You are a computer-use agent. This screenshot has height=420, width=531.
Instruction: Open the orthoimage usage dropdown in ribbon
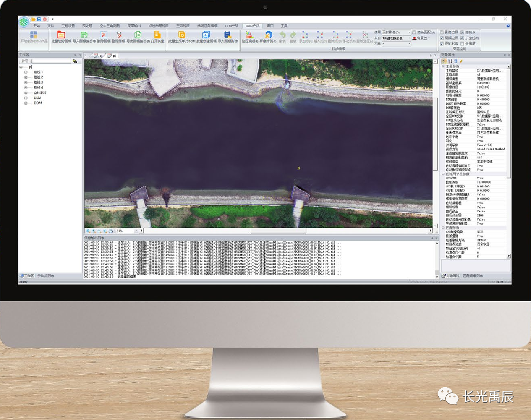pyautogui.click(x=396, y=32)
